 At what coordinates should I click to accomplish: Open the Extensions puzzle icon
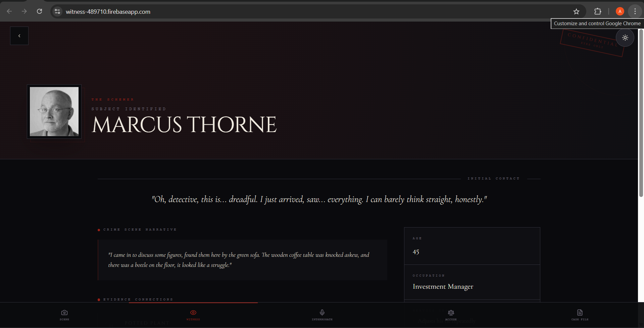(598, 11)
